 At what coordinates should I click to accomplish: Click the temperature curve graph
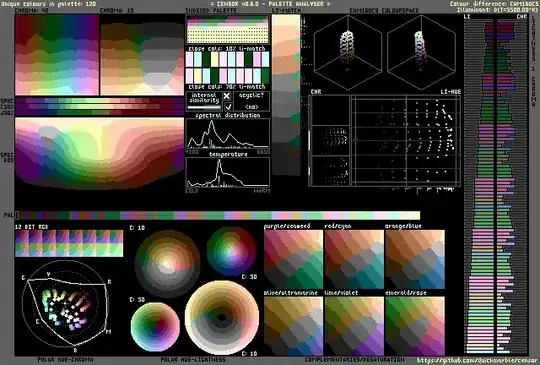point(228,173)
